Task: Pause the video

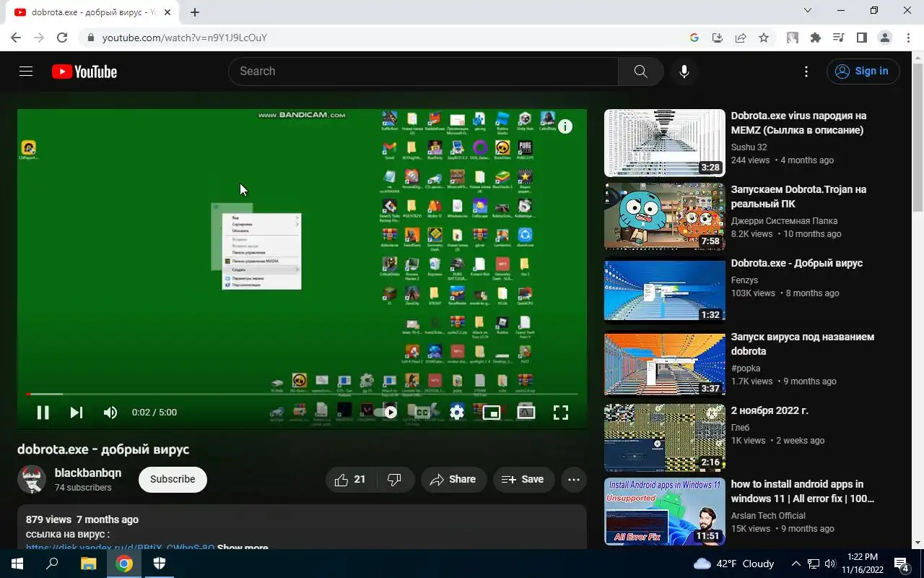Action: pyautogui.click(x=43, y=413)
